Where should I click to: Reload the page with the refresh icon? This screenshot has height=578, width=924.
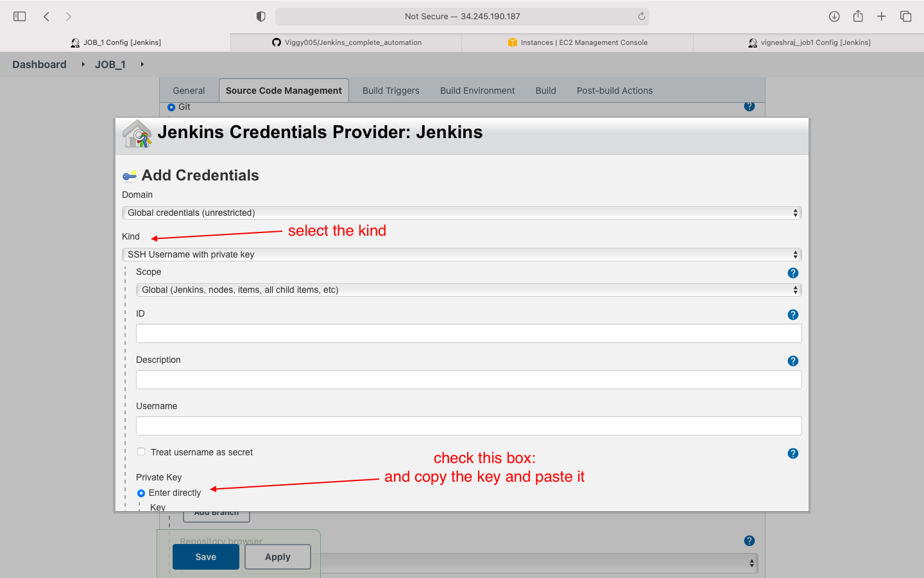coord(641,17)
